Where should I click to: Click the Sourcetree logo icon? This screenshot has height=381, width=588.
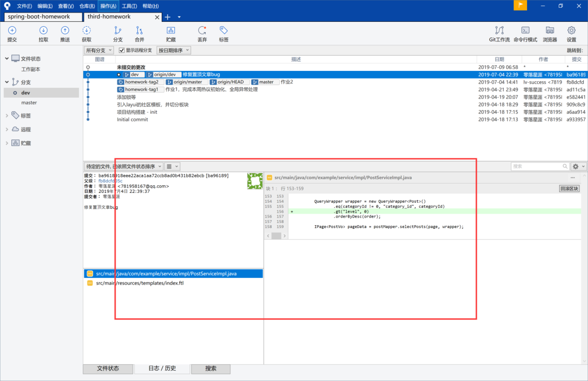(7, 5)
